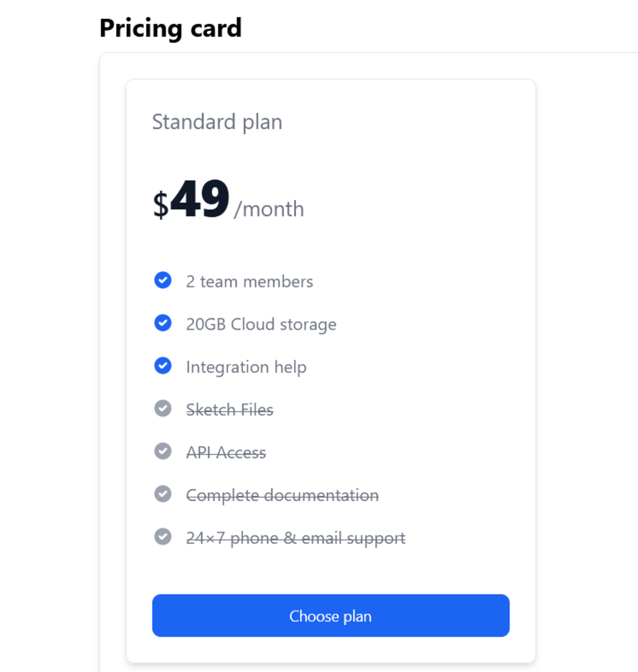Click the Standard plan title
Image resolution: width=638 pixels, height=672 pixels.
pyautogui.click(x=217, y=122)
